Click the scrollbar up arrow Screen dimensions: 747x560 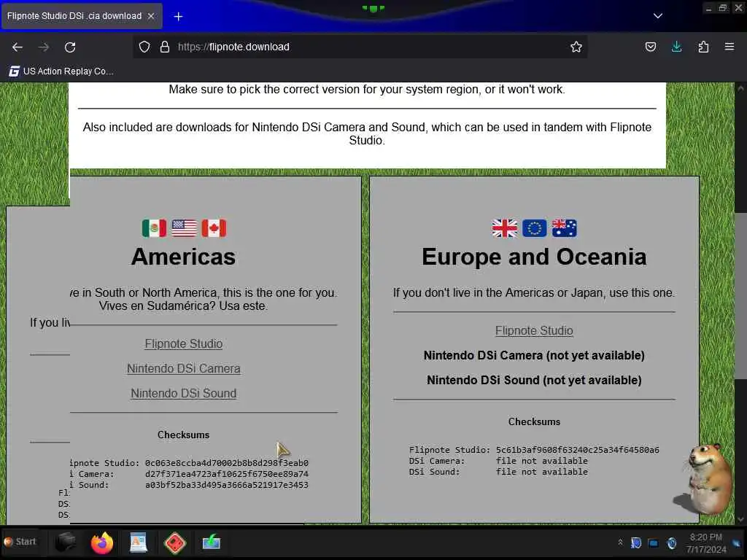click(740, 88)
